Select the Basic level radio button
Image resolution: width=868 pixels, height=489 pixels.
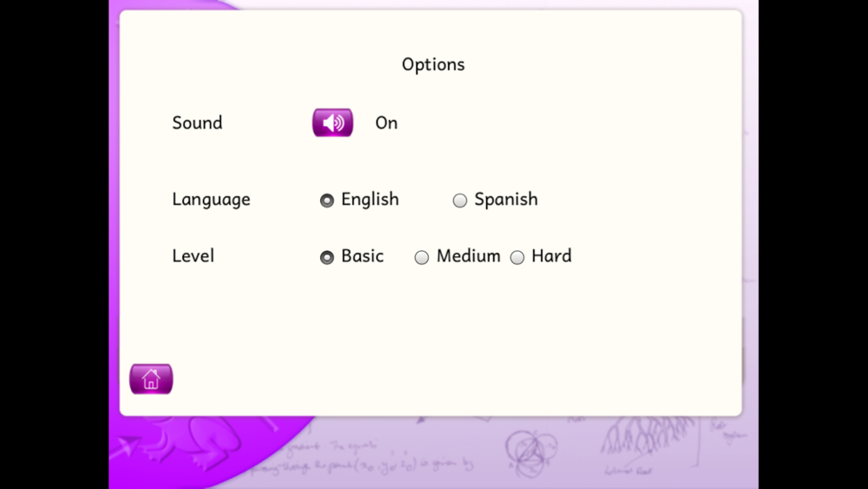[327, 257]
